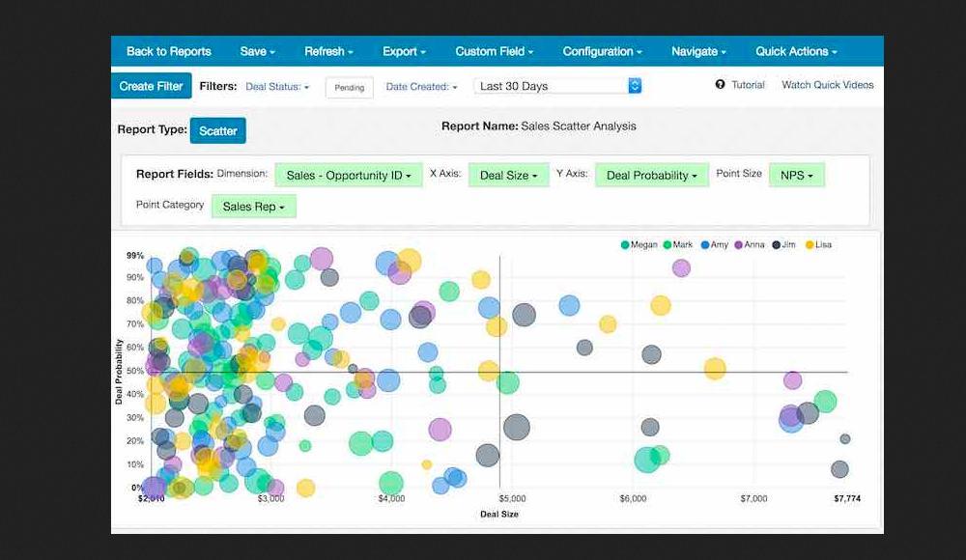The image size is (966, 560).
Task: Open the Watch Quick Videos link
Action: tap(827, 85)
